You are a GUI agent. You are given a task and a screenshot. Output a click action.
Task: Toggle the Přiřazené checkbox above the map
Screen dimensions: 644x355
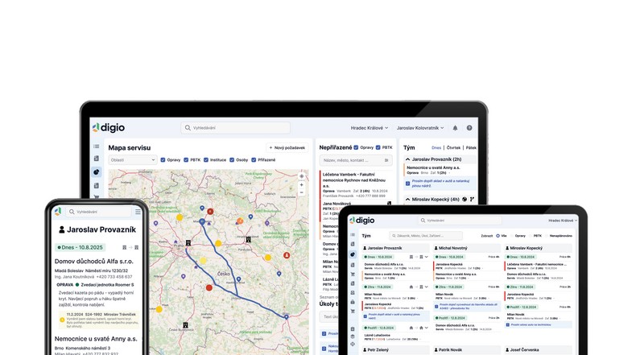[254, 160]
